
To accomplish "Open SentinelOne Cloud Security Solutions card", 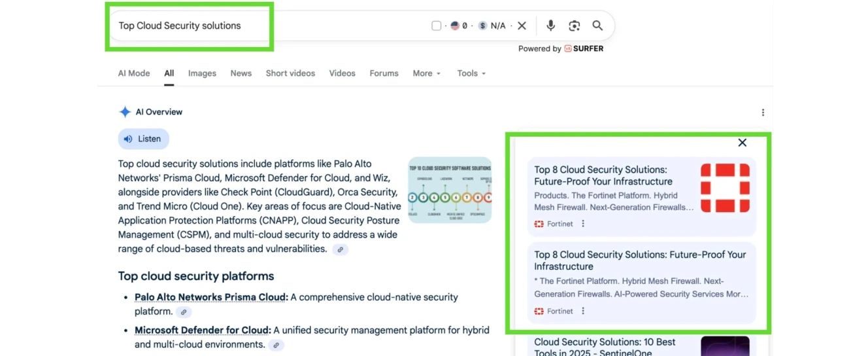I will click(642, 345).
